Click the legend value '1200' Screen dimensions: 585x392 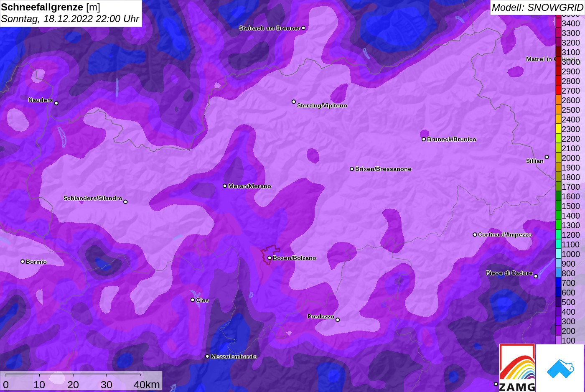coord(571,235)
